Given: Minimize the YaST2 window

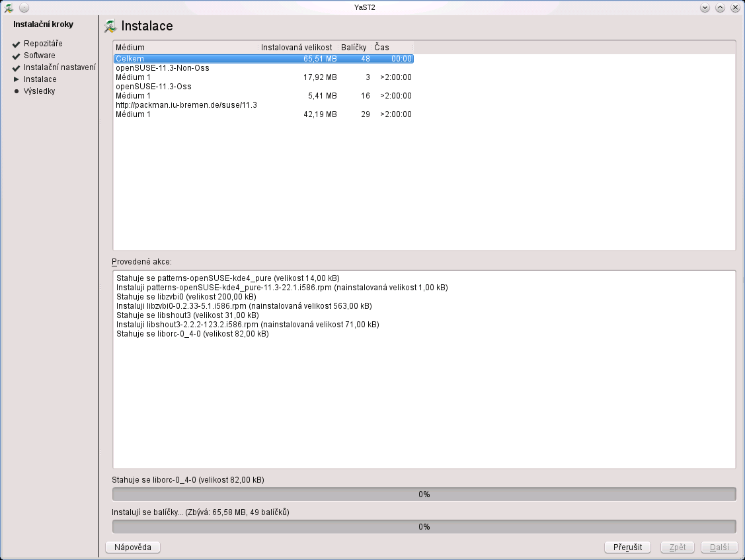Looking at the screenshot, I should click(x=705, y=8).
